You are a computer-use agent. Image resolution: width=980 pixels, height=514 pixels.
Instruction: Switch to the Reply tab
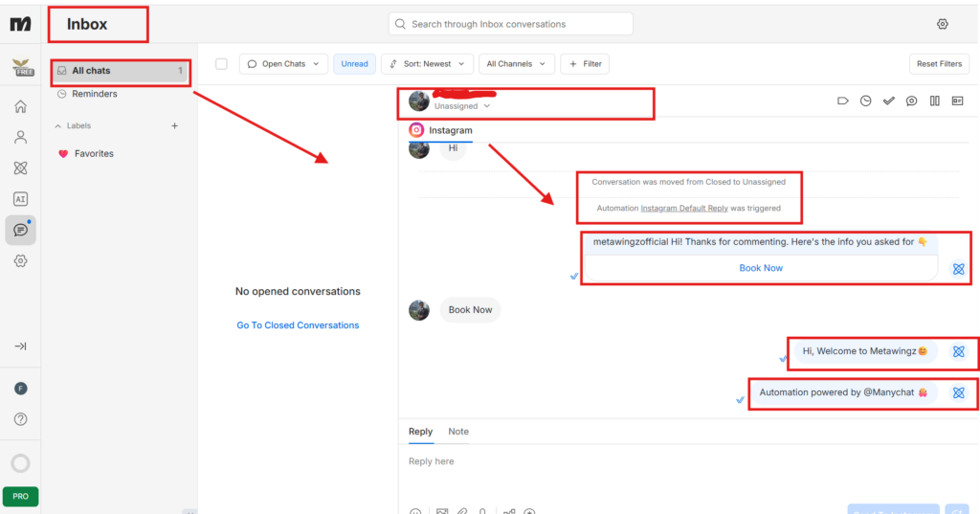point(421,432)
